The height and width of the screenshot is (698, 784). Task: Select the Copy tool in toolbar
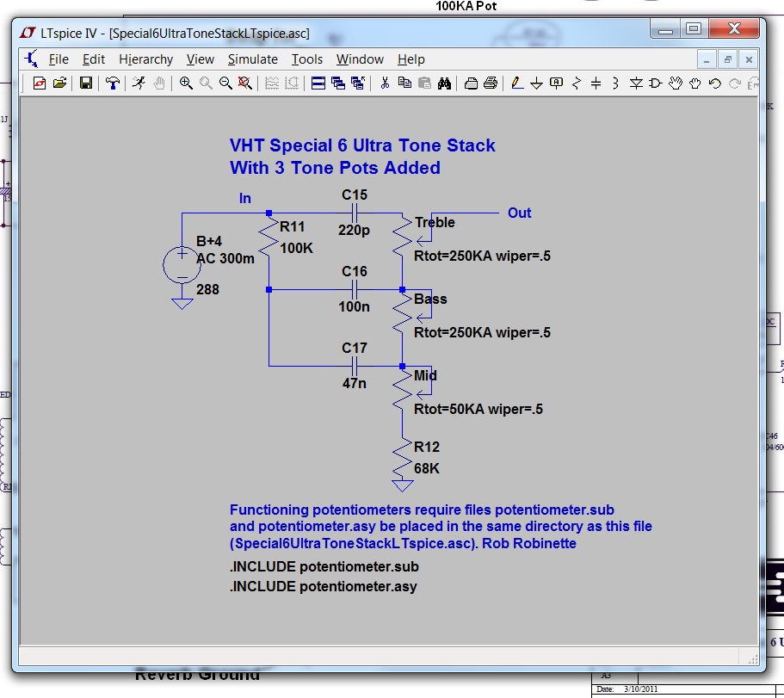pos(404,83)
